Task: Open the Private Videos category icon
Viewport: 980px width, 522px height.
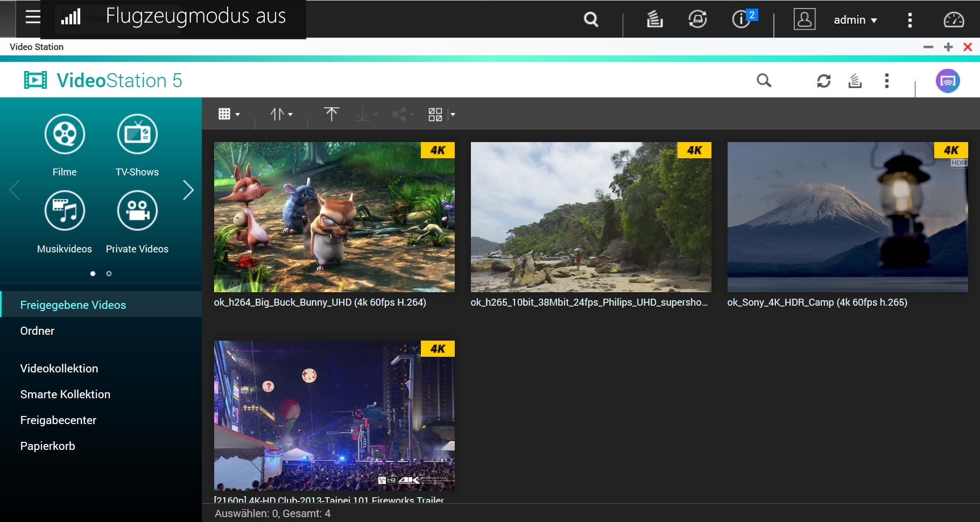Action: pyautogui.click(x=137, y=210)
